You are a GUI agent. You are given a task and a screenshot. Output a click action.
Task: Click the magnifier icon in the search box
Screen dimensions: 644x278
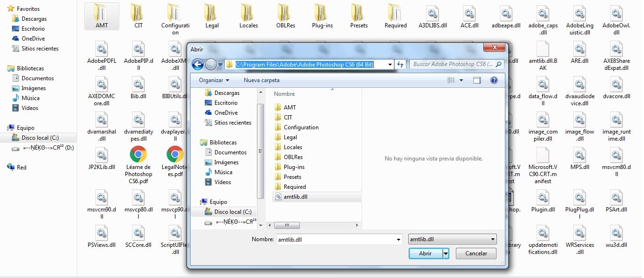coord(499,64)
